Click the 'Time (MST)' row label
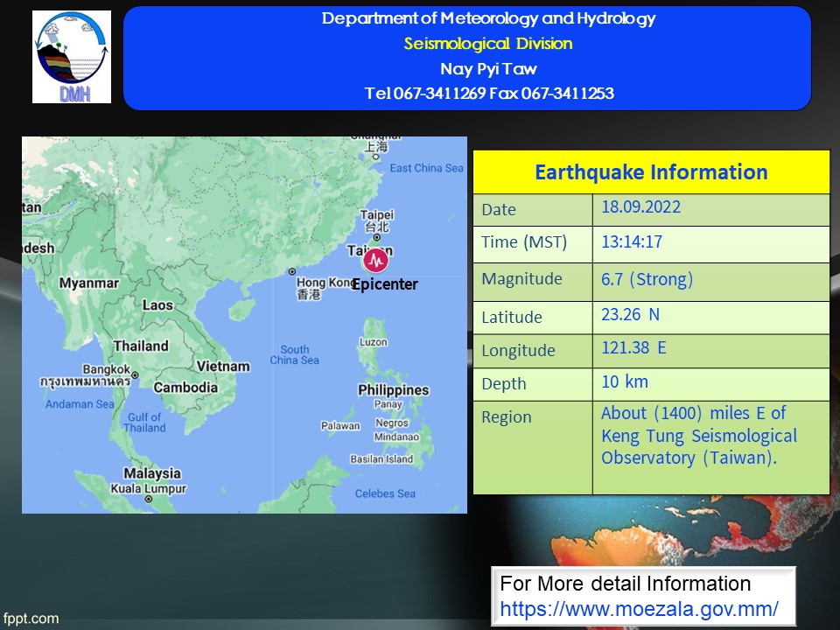840x630 pixels. (524, 242)
